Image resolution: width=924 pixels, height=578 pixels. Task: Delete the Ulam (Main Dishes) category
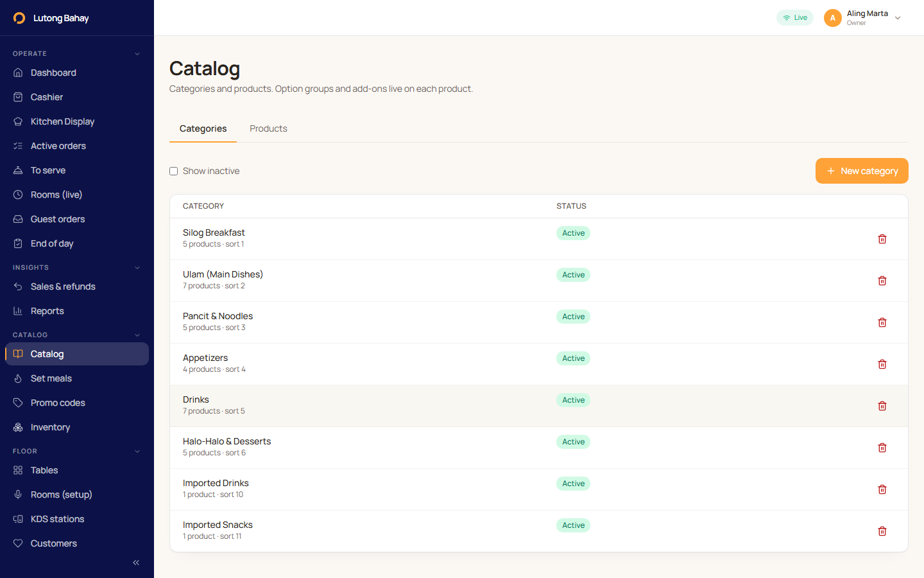[x=882, y=281]
